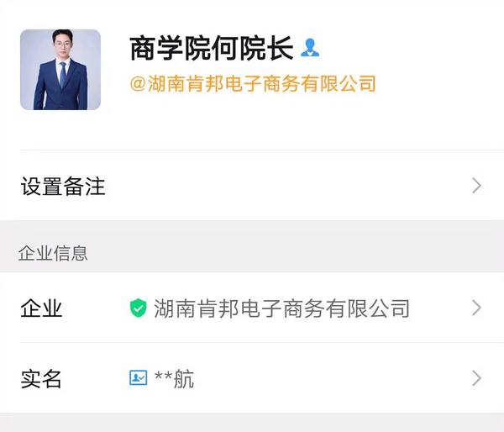Click the @ symbol before company name
This screenshot has width=504, height=432.
coord(139,84)
